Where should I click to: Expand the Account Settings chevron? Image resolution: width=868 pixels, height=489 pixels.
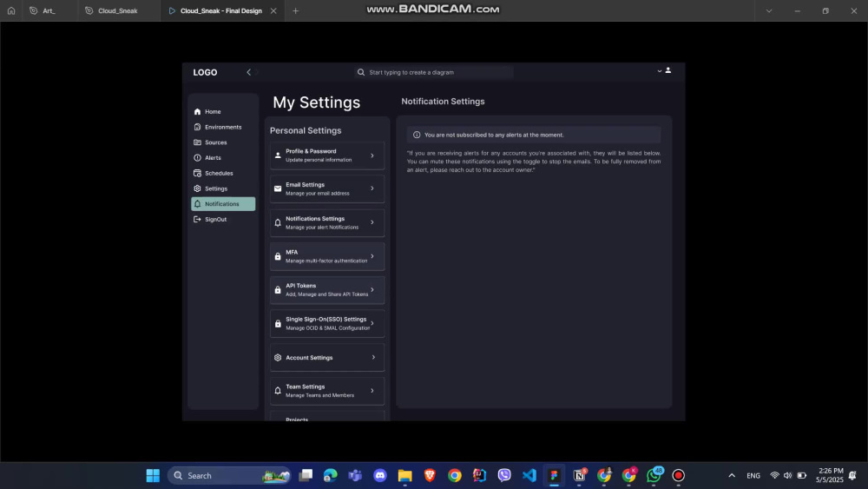point(373,357)
